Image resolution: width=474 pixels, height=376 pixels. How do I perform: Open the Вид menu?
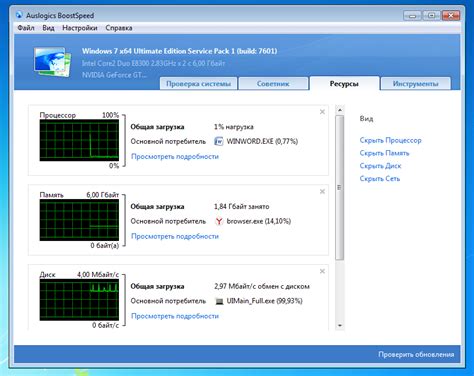click(48, 28)
